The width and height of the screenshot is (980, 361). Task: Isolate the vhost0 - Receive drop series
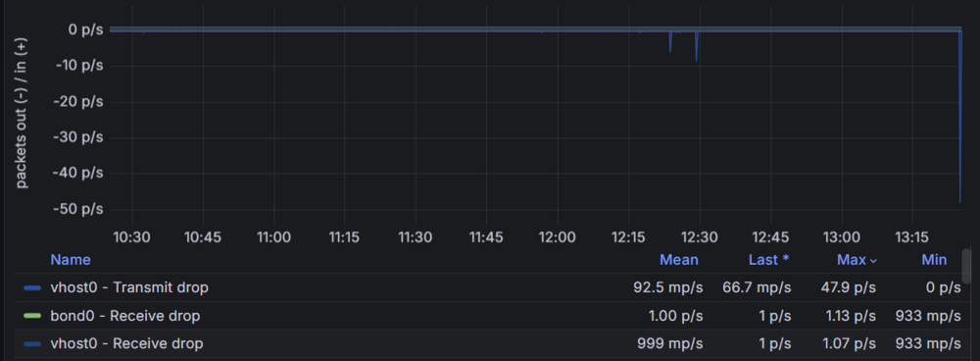[x=126, y=343]
